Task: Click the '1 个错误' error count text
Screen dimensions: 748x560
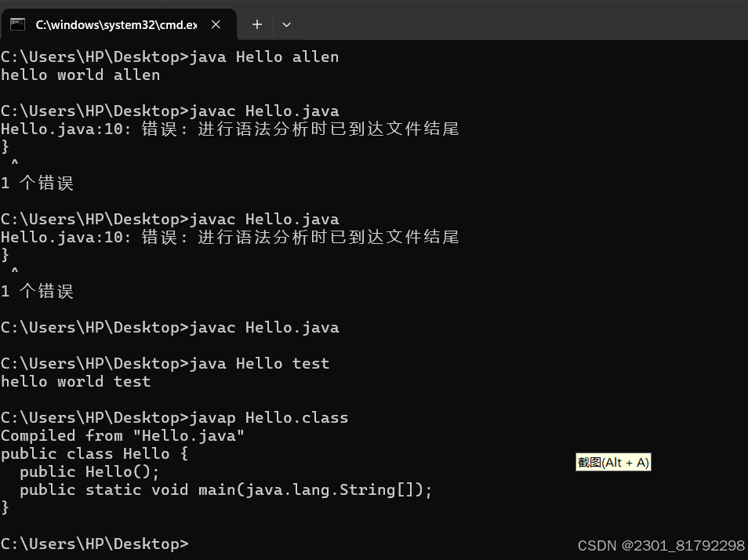Action: click(37, 182)
